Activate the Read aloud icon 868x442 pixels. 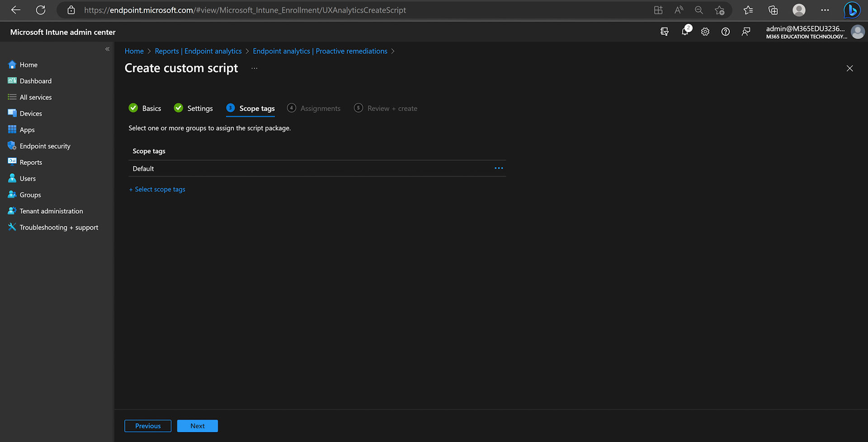(679, 10)
